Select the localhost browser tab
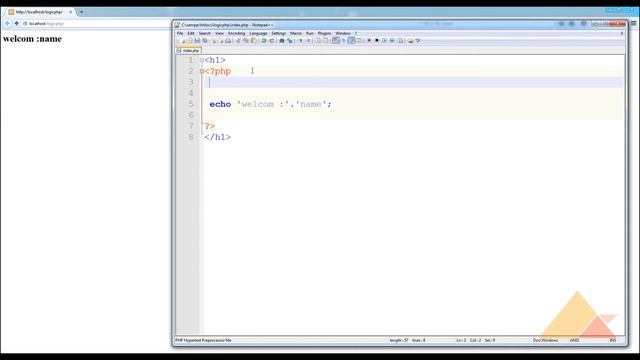This screenshot has height=360, width=640. [x=39, y=12]
